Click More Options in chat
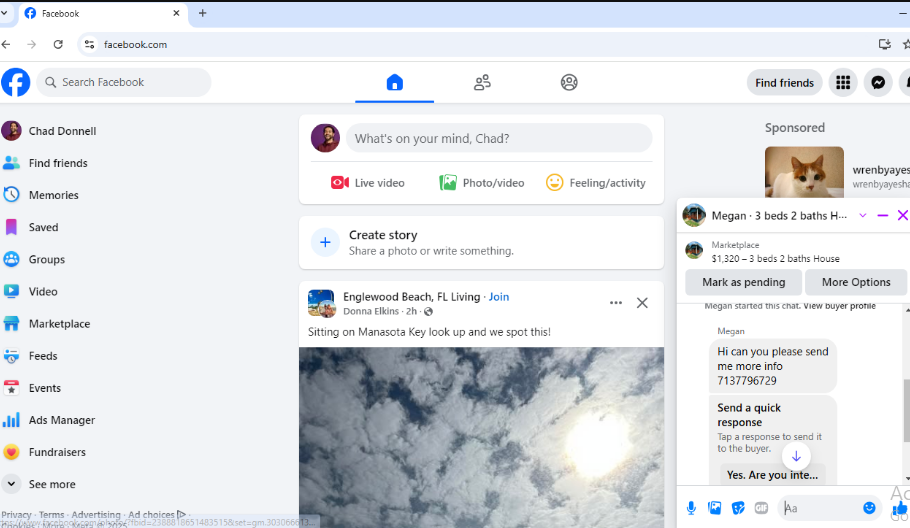 855,282
